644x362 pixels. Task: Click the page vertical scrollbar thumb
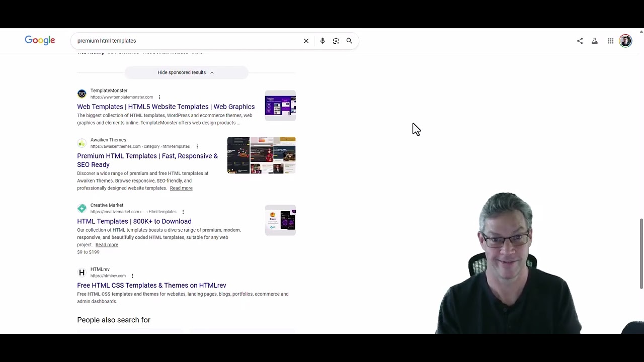pos(641,254)
